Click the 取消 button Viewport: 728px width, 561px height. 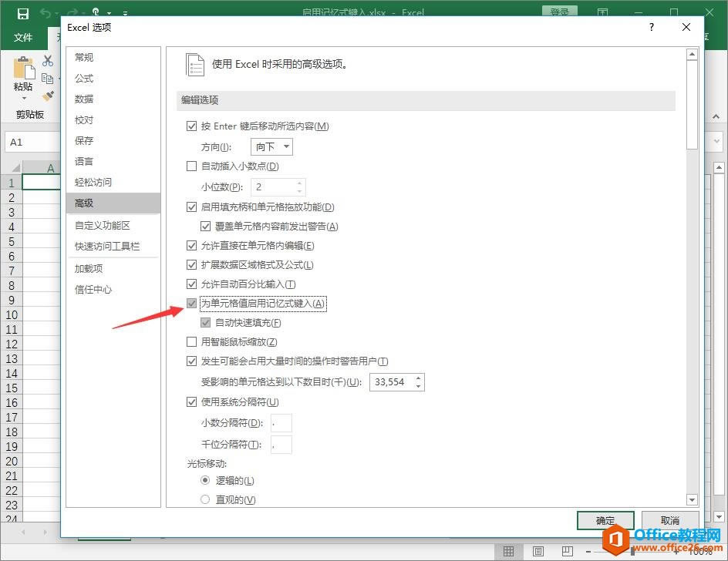click(x=669, y=520)
